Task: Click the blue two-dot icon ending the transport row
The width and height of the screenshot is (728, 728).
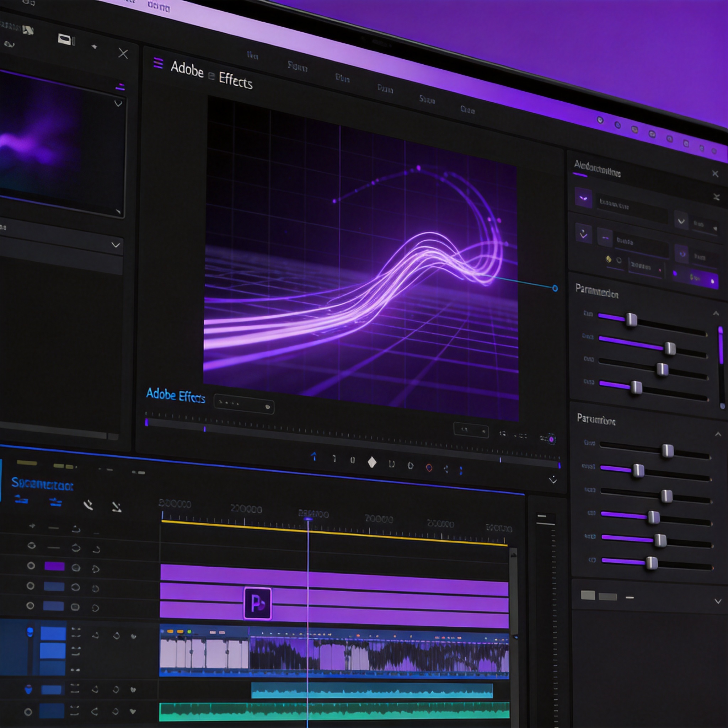Action: pos(461,470)
